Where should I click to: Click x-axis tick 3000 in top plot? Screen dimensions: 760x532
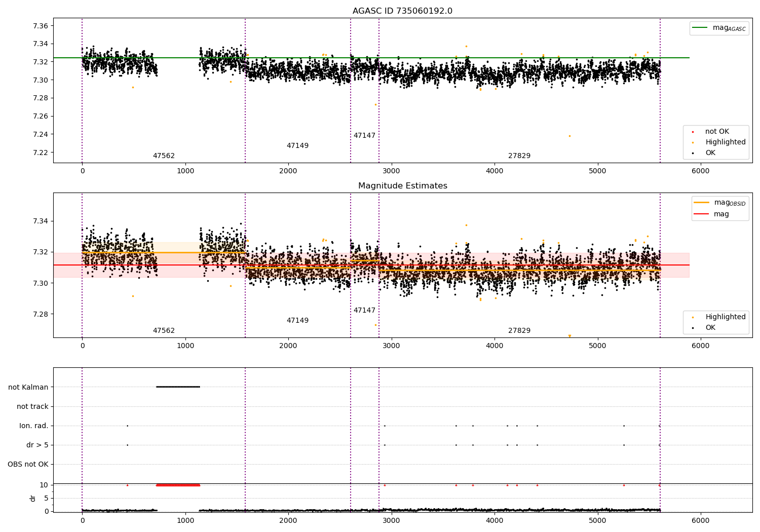pyautogui.click(x=391, y=171)
